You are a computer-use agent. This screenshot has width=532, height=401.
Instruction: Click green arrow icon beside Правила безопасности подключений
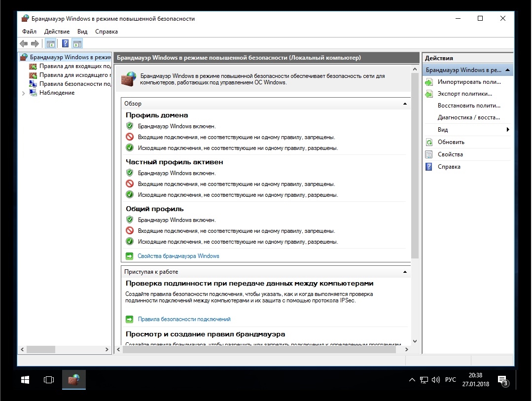[x=129, y=319]
